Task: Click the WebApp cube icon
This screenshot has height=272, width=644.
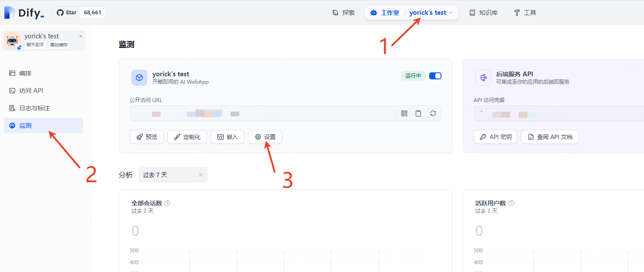Action: click(139, 78)
